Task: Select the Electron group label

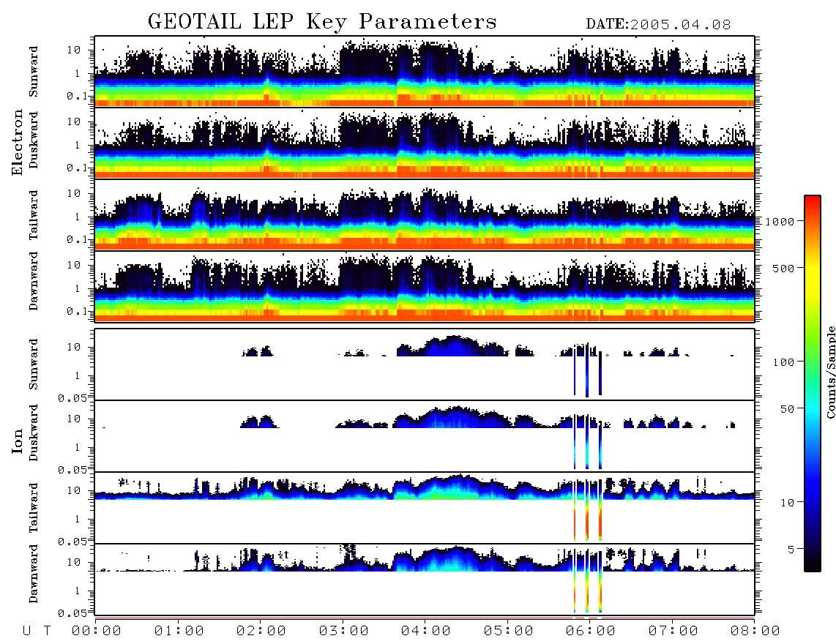Action: (x=17, y=142)
